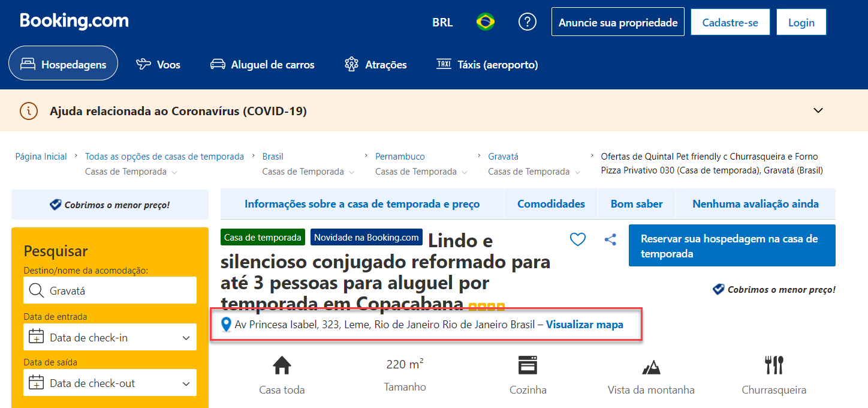Click the check-in calendar icon
868x408 pixels.
pyautogui.click(x=37, y=337)
